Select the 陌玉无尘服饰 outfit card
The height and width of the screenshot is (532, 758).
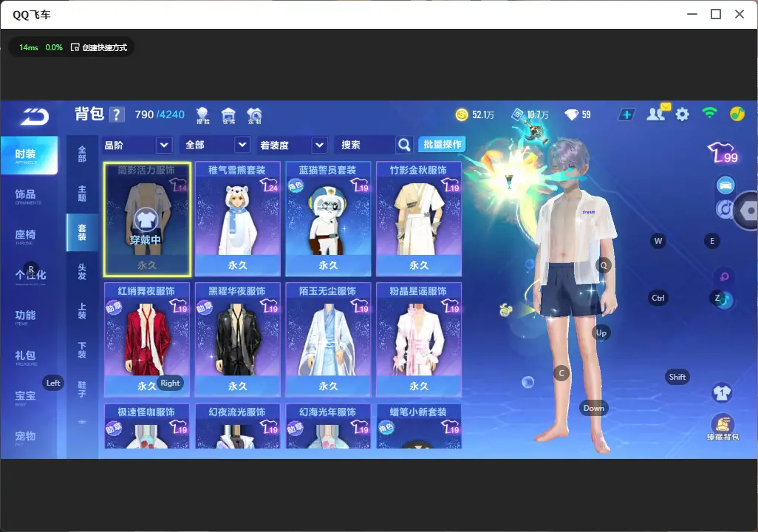(328, 340)
